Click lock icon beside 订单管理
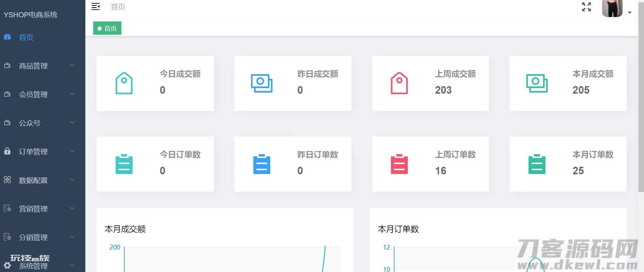The image size is (644, 272). pos(7,151)
